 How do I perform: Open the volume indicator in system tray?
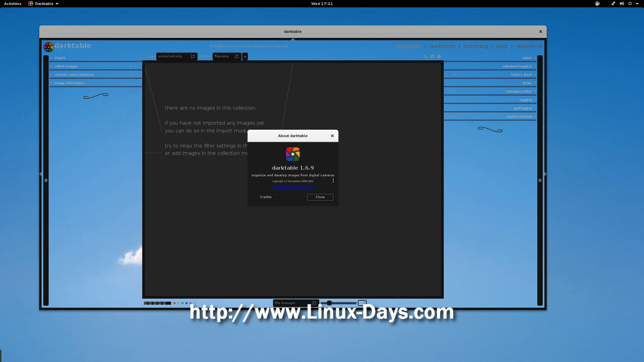(x=622, y=4)
